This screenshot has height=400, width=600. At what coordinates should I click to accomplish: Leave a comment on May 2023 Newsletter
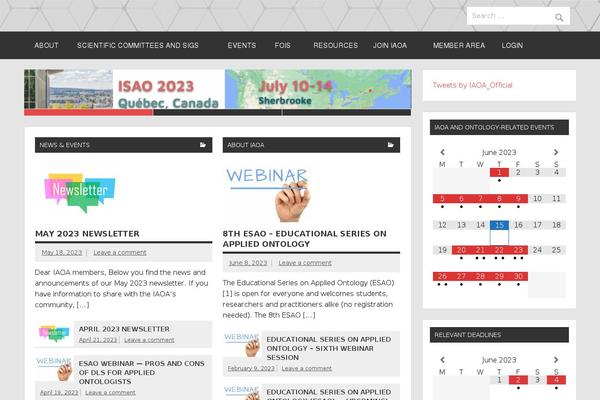120,253
